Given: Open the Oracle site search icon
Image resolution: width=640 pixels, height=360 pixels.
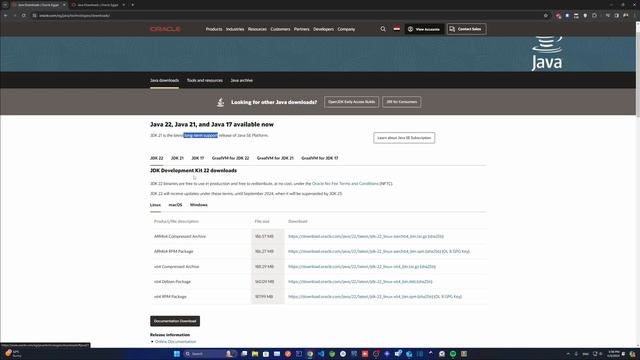Looking at the screenshot, I should (x=383, y=29).
